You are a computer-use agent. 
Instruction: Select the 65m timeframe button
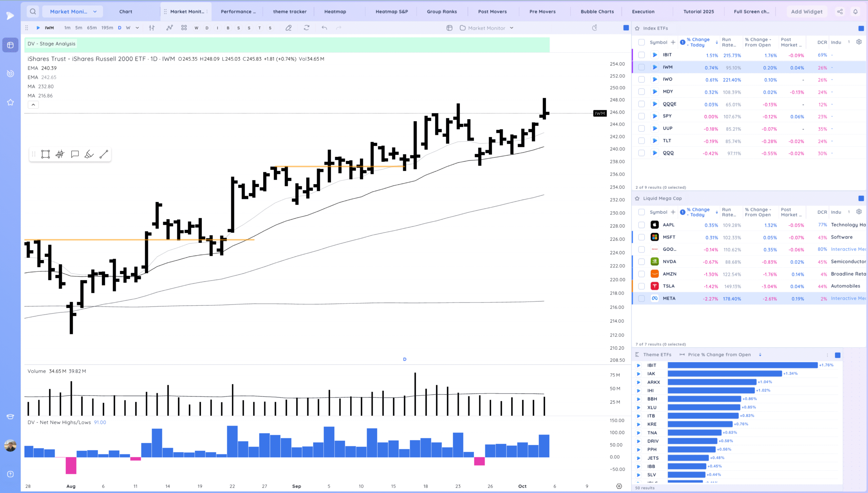pyautogui.click(x=92, y=28)
